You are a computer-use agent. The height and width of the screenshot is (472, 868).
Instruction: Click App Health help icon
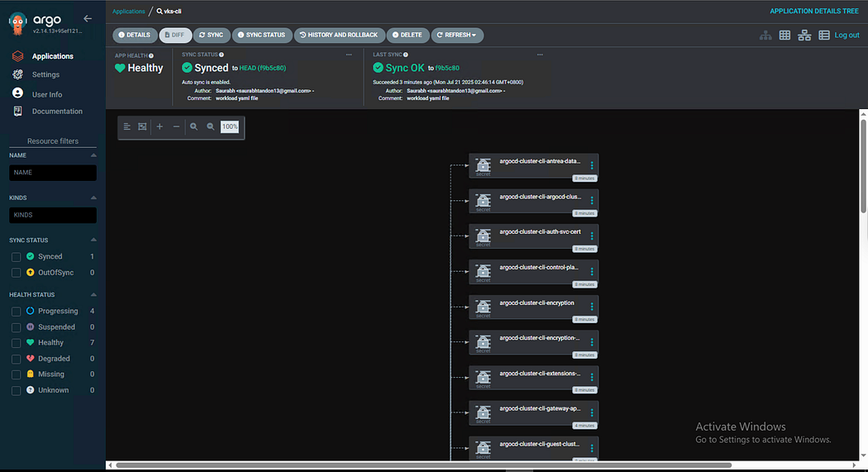click(x=151, y=56)
